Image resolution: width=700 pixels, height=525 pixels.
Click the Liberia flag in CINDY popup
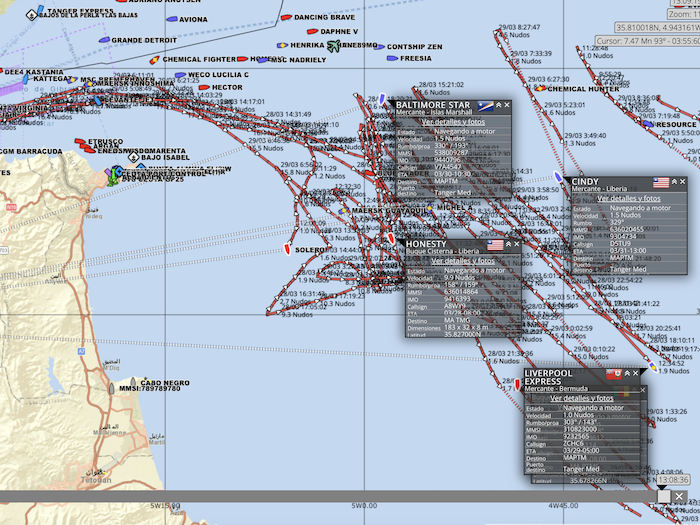[x=661, y=182]
